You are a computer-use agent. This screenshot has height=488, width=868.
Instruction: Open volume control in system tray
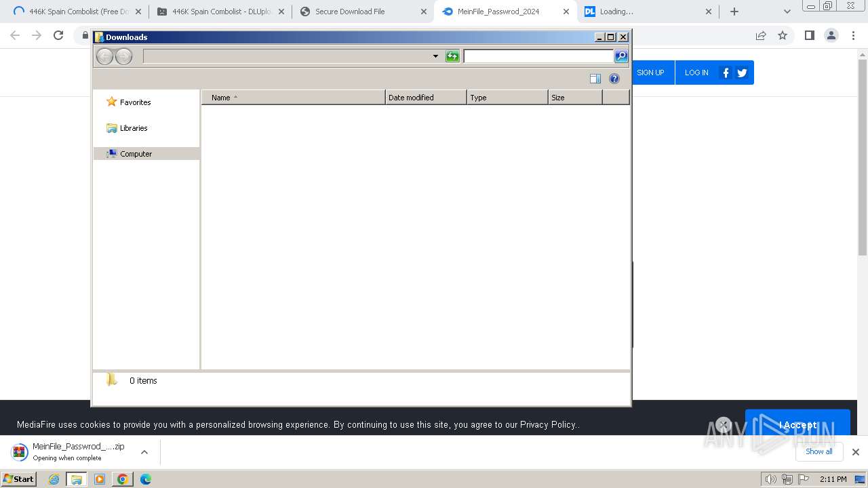coord(770,479)
